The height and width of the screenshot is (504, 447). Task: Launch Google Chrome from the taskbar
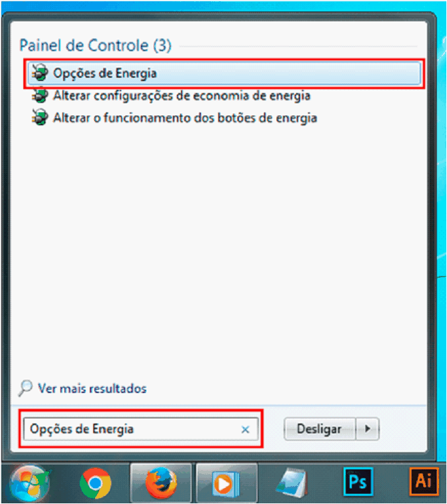click(96, 483)
